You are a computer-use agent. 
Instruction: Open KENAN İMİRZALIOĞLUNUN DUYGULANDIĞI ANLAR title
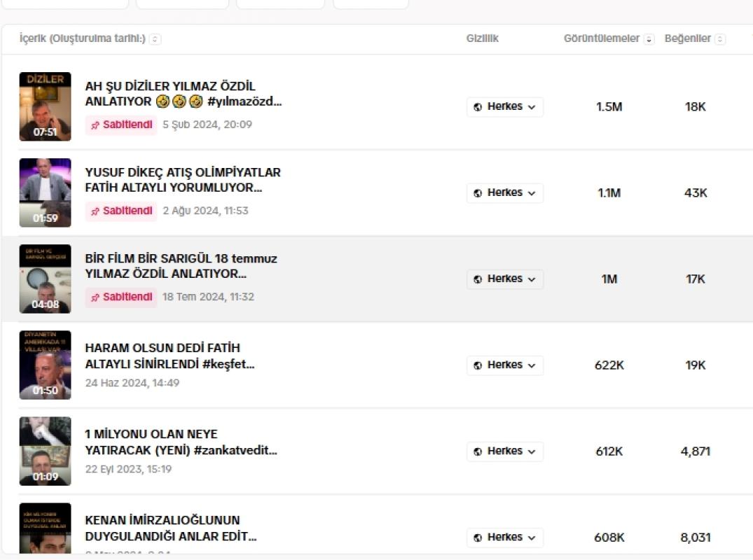[x=170, y=528]
